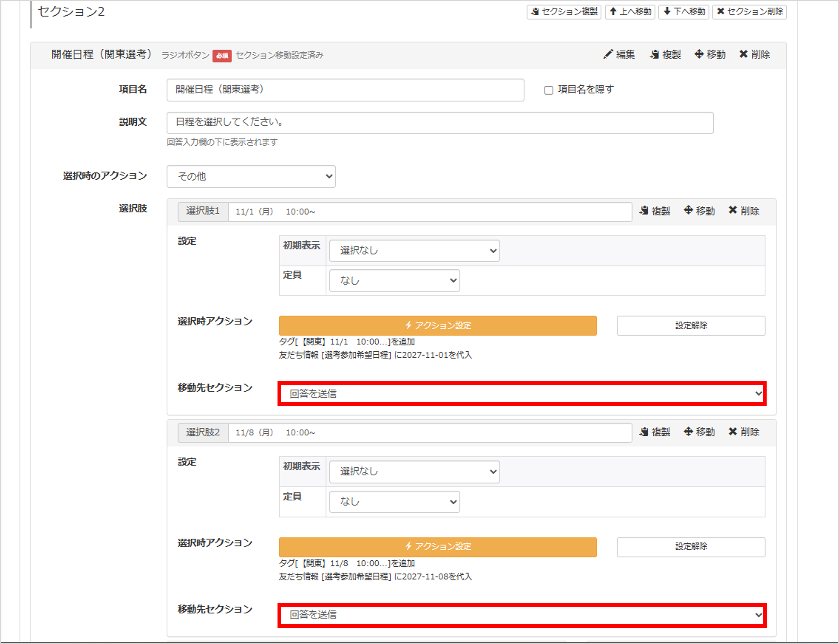
Task: Open the 選択時のアクション dropdown showing その他
Action: (x=251, y=176)
